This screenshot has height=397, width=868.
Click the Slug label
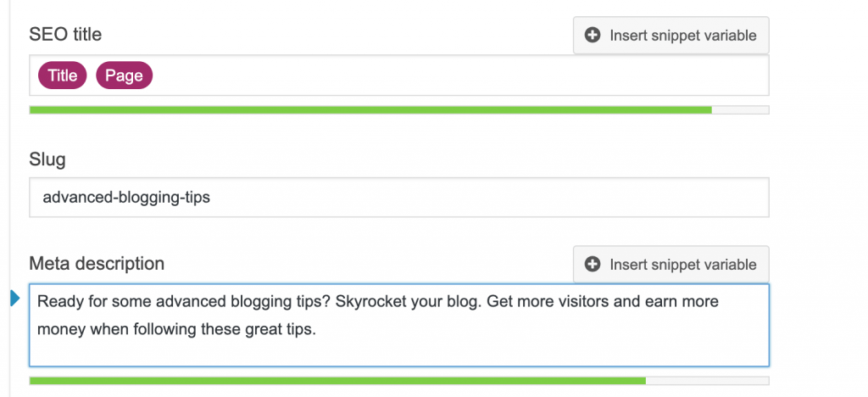[x=47, y=160]
